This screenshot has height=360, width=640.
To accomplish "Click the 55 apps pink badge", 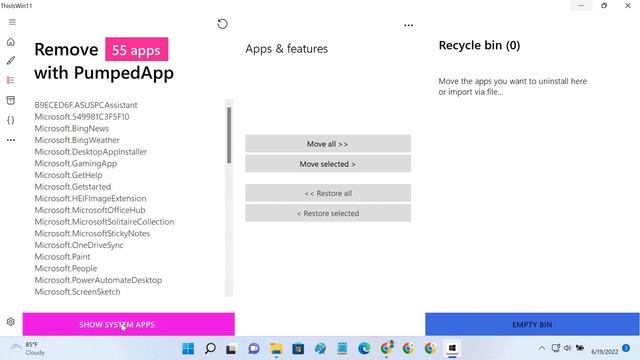I will click(136, 49).
